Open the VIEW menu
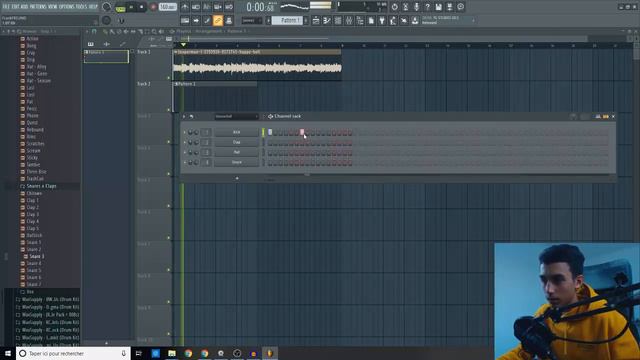Image resolution: width=640 pixels, height=360 pixels. (x=53, y=7)
